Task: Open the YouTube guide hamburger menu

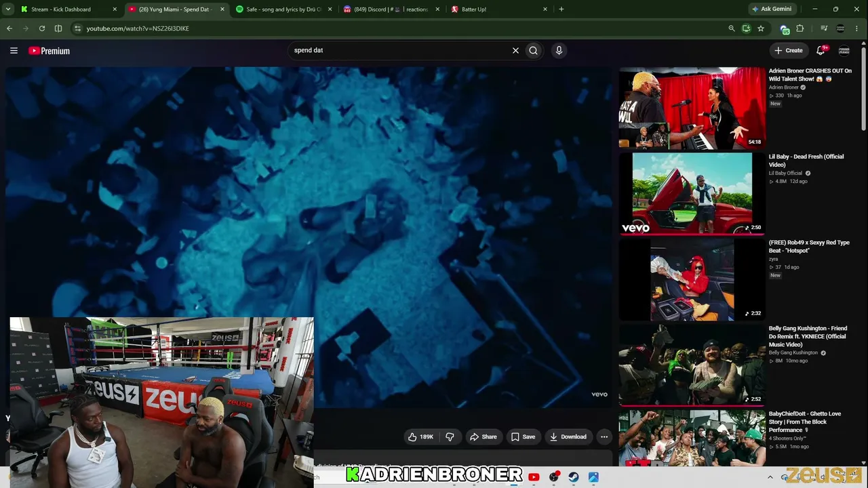Action: point(14,51)
